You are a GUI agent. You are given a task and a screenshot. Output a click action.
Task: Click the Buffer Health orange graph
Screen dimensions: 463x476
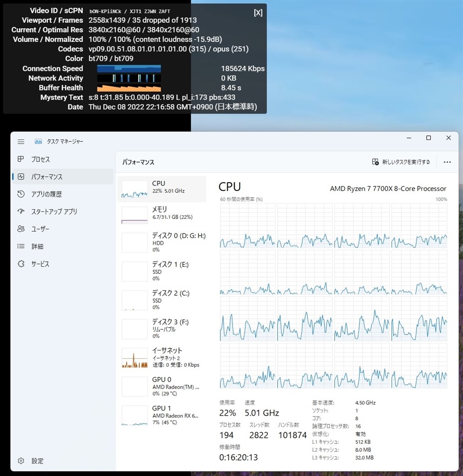click(129, 88)
